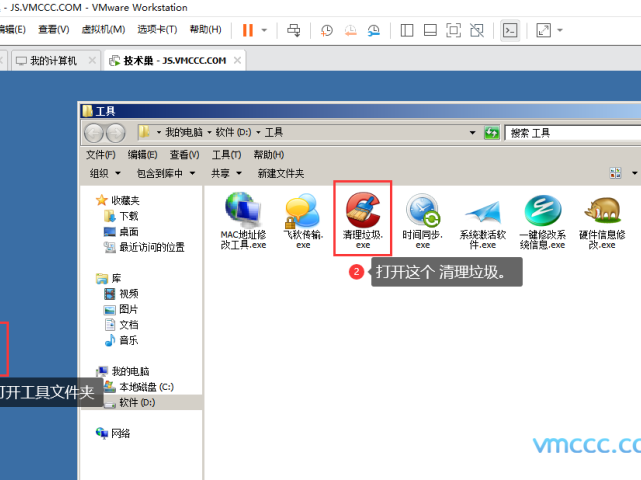Open the 视频 library

coord(122,294)
